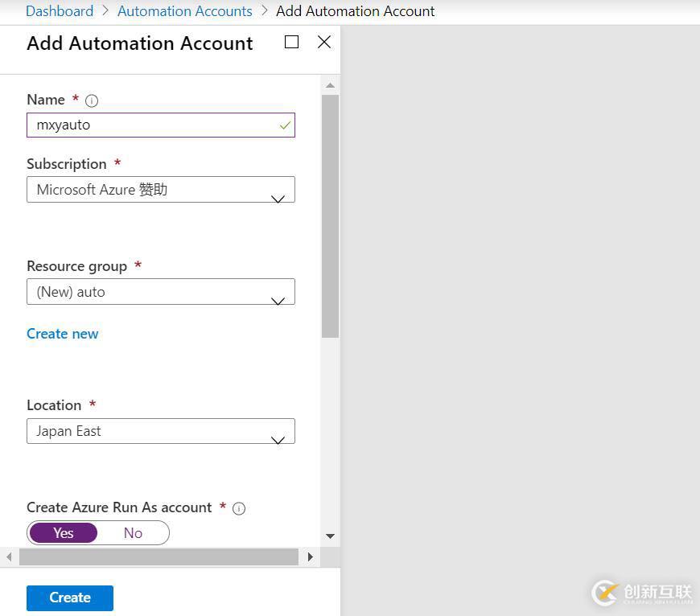Click the vertical scrollbar up arrow
The image size is (700, 616).
330,85
